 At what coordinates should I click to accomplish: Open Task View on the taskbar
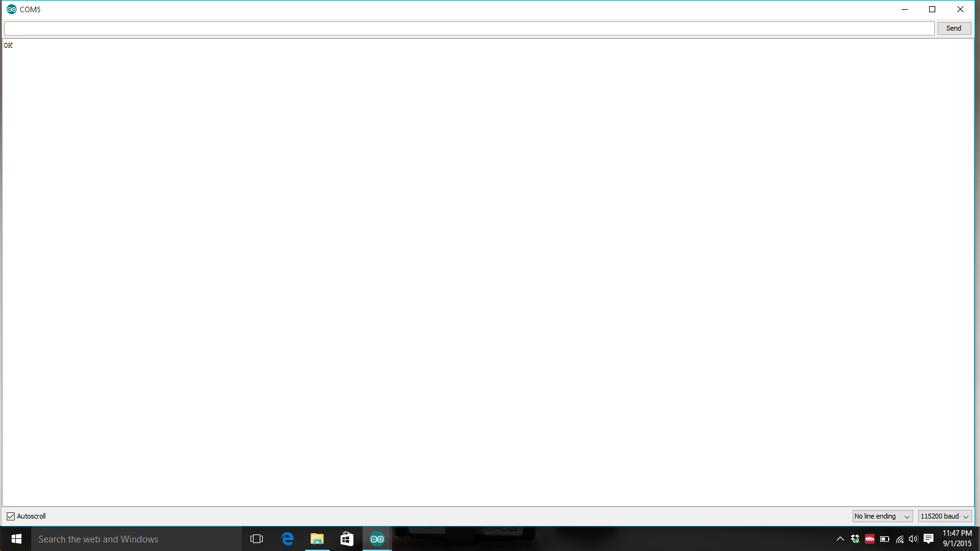256,539
